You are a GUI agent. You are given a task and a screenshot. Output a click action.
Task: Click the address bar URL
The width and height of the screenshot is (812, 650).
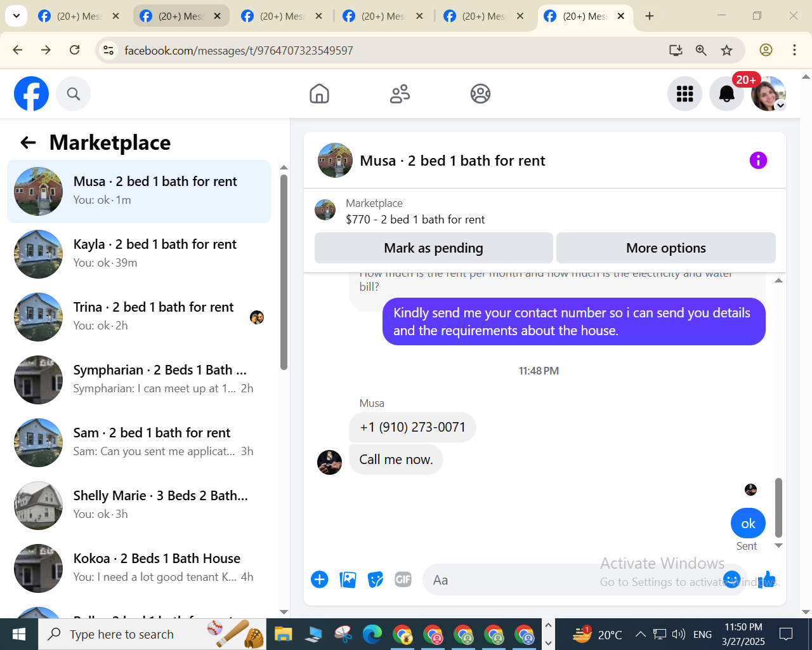point(239,51)
